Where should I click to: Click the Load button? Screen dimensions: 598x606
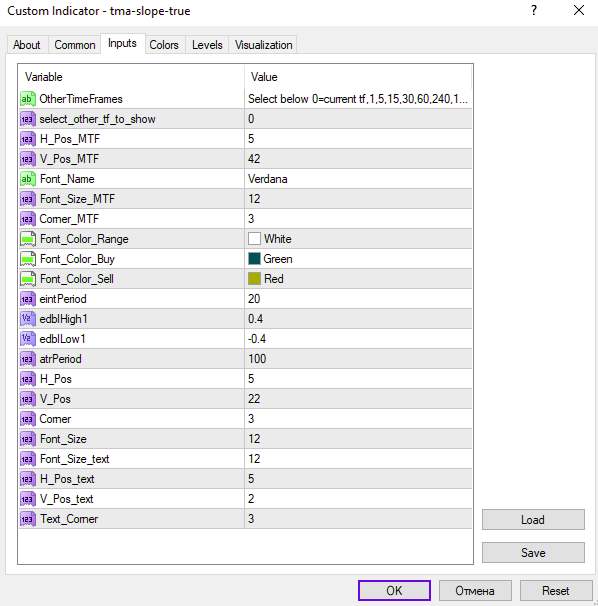tap(533, 520)
